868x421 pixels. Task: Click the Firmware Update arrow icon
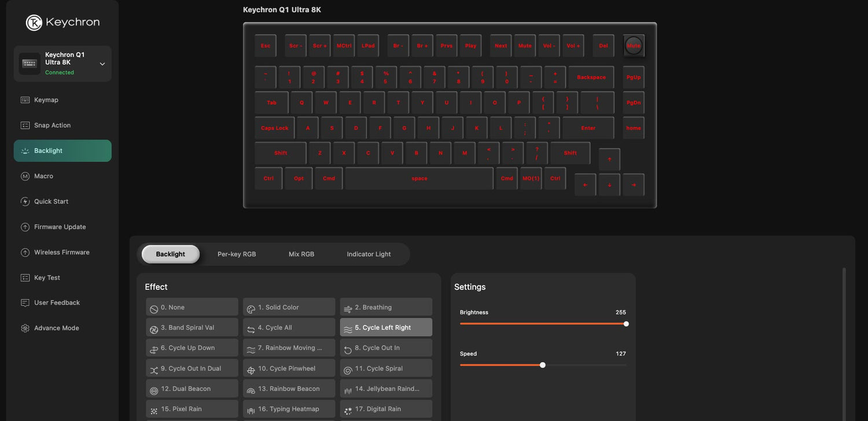[x=25, y=227]
